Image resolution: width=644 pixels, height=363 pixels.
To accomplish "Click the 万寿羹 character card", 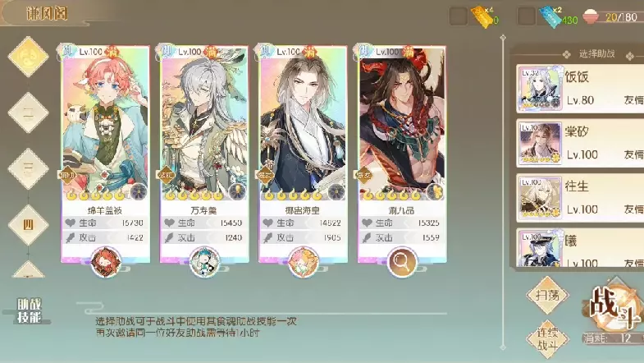I will (x=204, y=154).
